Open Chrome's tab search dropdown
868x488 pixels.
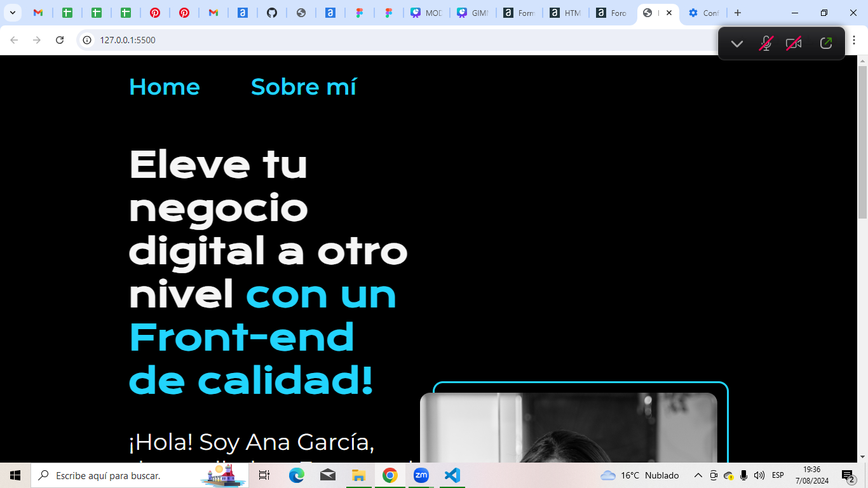tap(12, 13)
